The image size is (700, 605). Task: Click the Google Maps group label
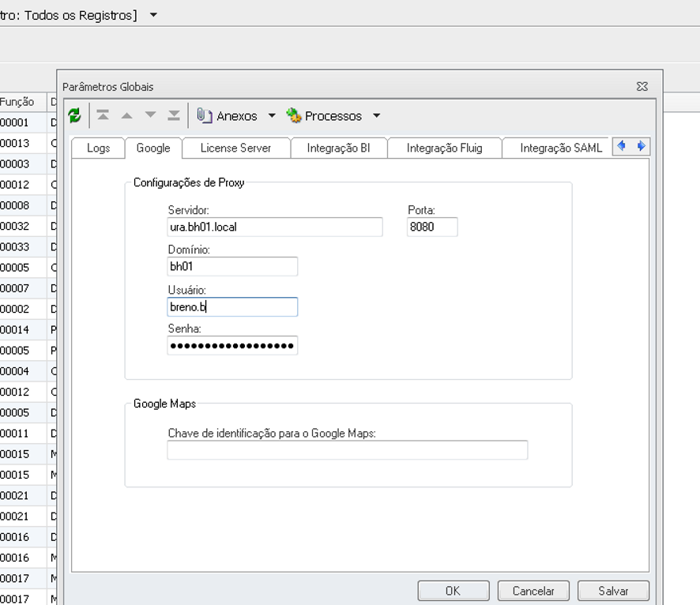pyautogui.click(x=165, y=404)
